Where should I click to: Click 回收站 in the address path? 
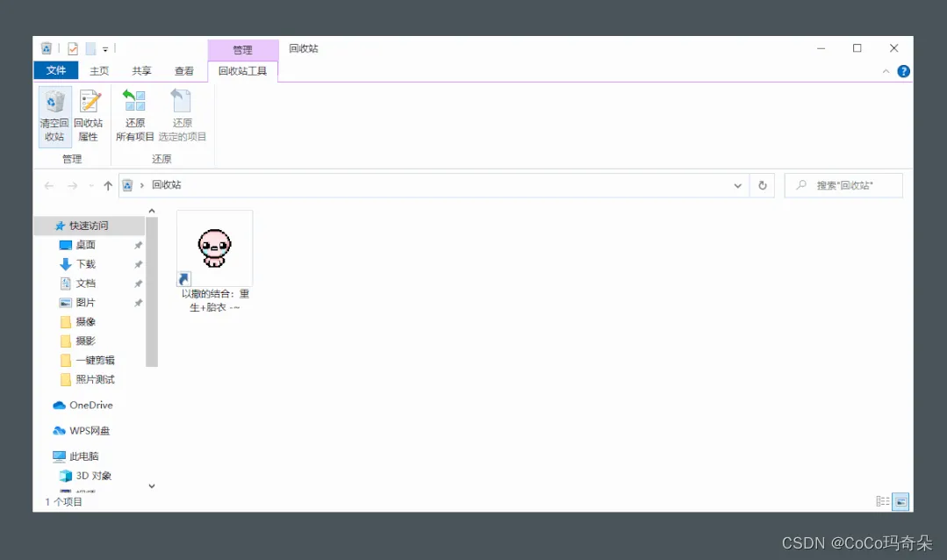pos(166,185)
